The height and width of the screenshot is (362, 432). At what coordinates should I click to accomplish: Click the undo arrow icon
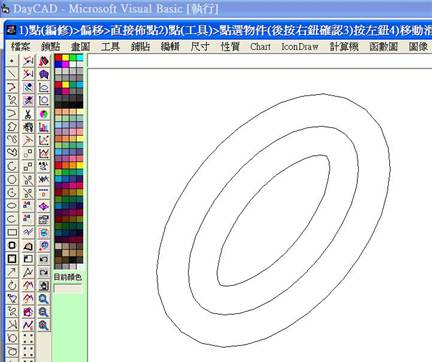pyautogui.click(x=44, y=259)
